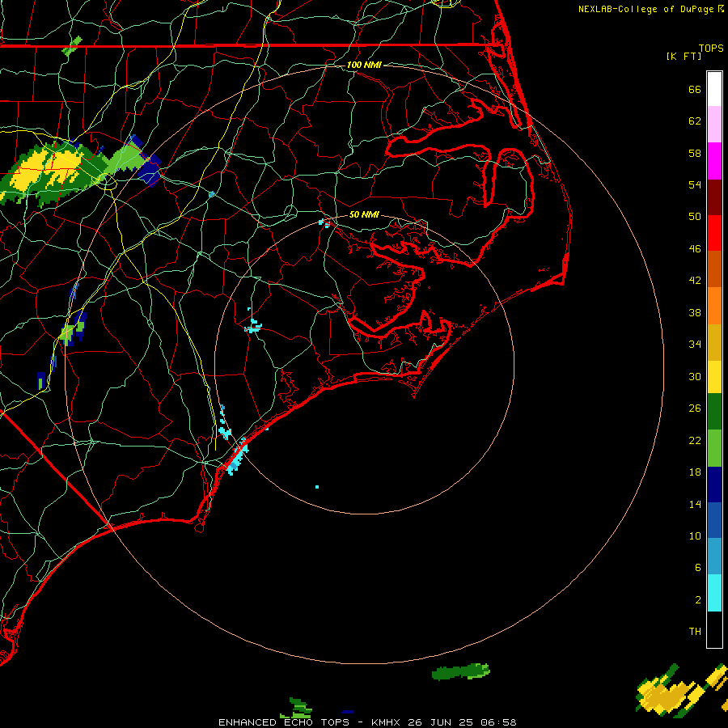Click the TH threshold label
Viewport: 728px width, 728px height.
point(695,632)
